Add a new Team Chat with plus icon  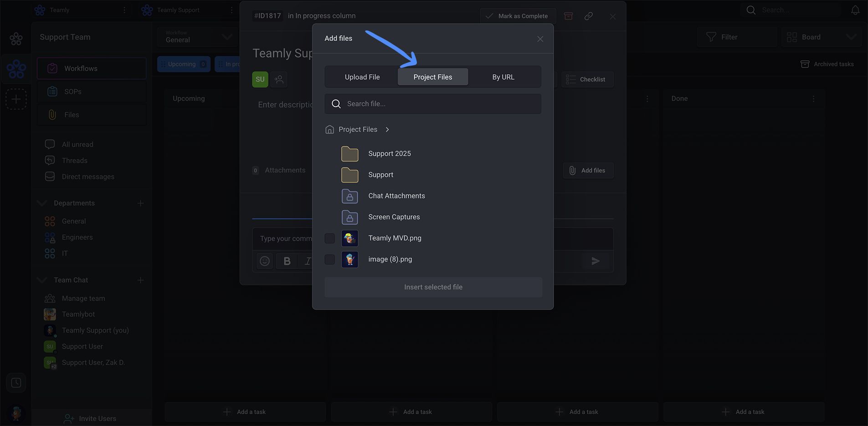coord(140,280)
